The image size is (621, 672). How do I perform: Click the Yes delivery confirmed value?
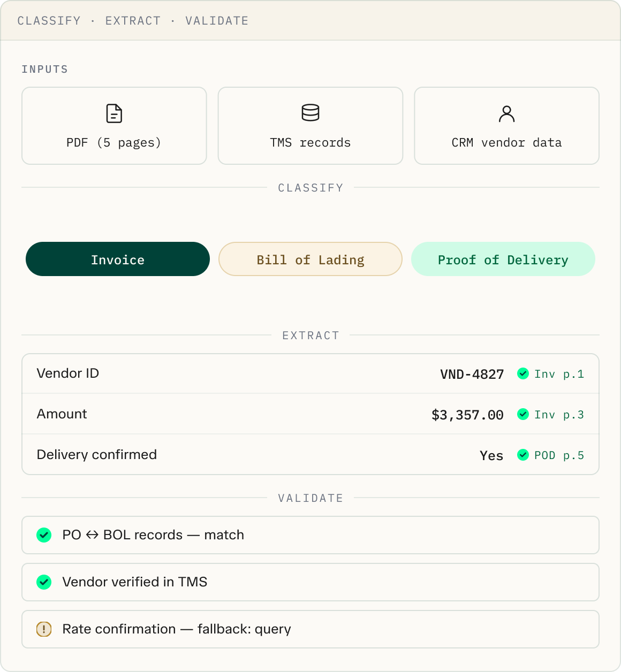click(491, 455)
